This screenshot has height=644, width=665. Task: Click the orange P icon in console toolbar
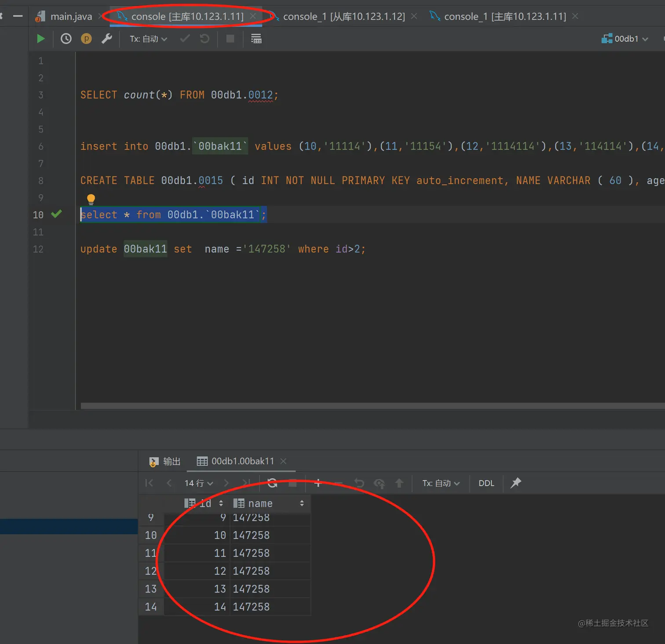[86, 39]
